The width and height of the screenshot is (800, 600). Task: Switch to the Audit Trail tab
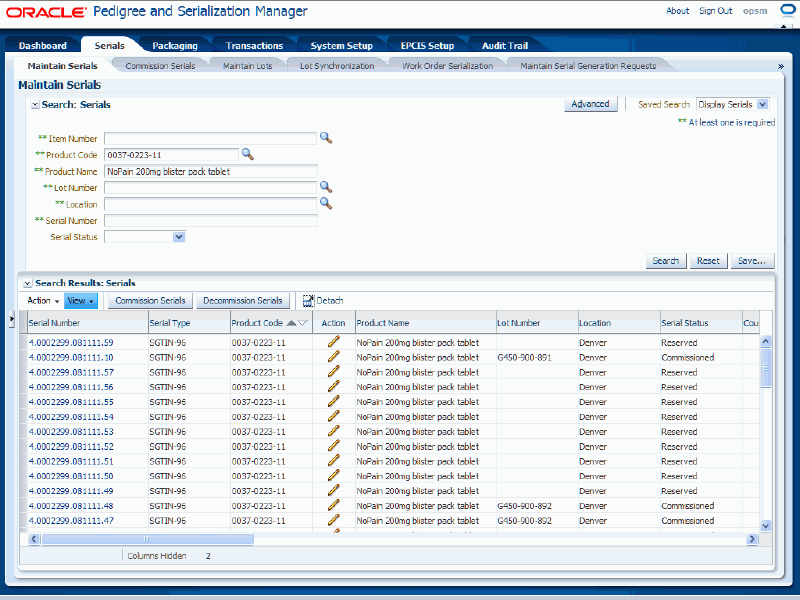(x=505, y=45)
